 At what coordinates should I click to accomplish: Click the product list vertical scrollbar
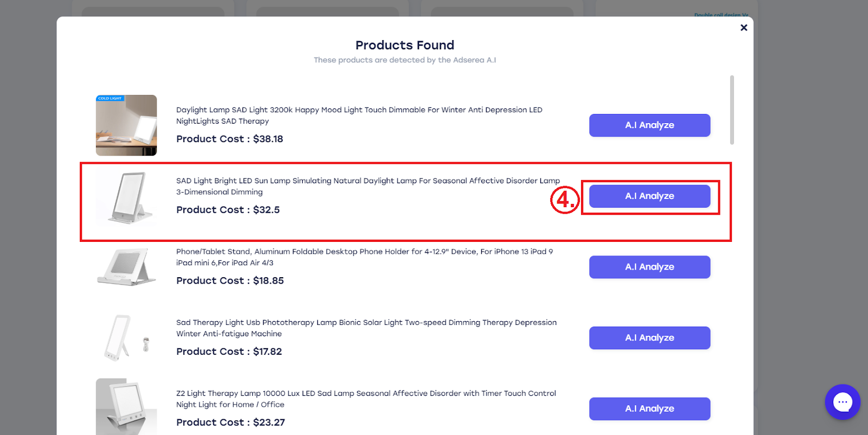coord(732,110)
